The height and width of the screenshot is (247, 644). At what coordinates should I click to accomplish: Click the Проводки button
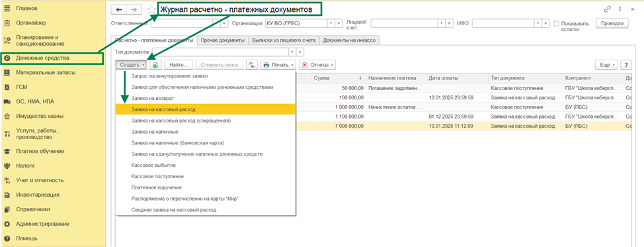point(612,23)
